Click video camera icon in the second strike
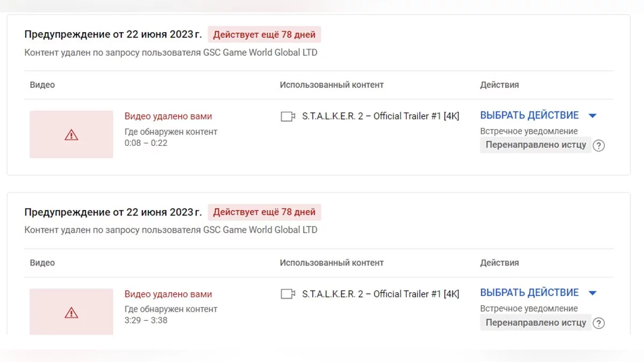Viewport: 644px width, 362px height. (288, 294)
